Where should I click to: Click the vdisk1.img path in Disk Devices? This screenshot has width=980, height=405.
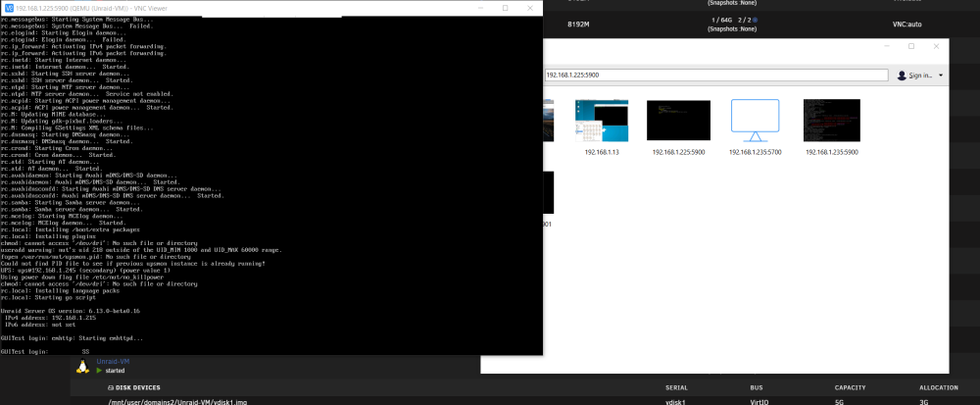[177, 402]
